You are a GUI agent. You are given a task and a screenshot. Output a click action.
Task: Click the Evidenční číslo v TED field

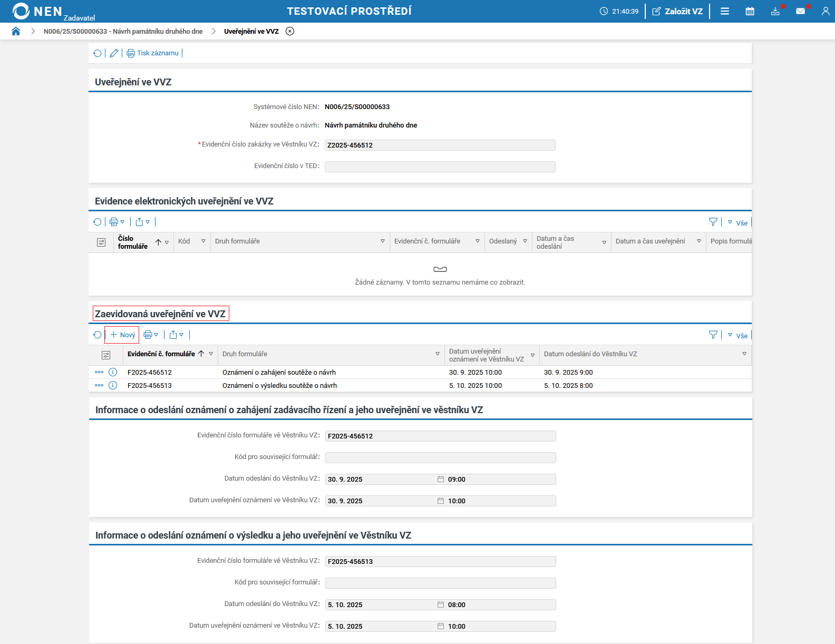click(x=440, y=167)
